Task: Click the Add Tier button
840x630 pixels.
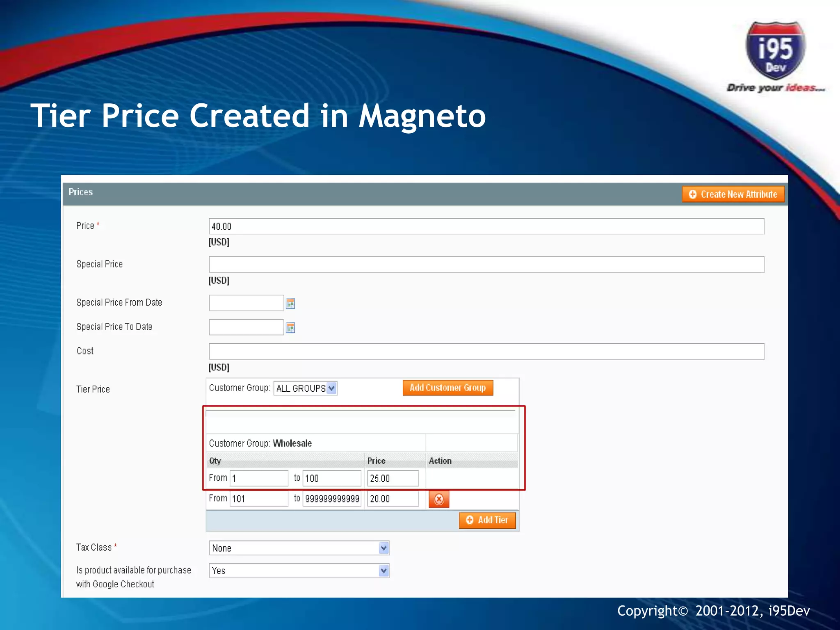Action: coord(487,520)
